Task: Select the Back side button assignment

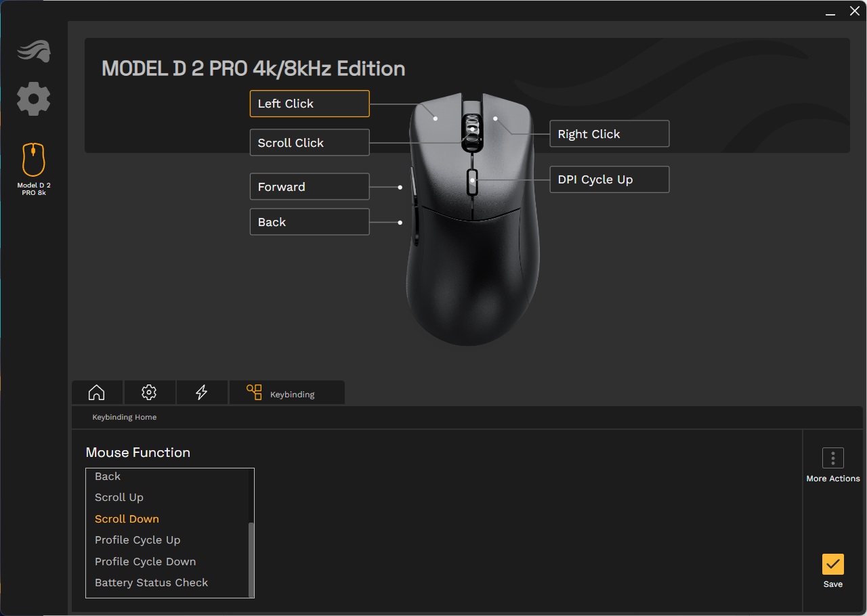Action: 310,222
